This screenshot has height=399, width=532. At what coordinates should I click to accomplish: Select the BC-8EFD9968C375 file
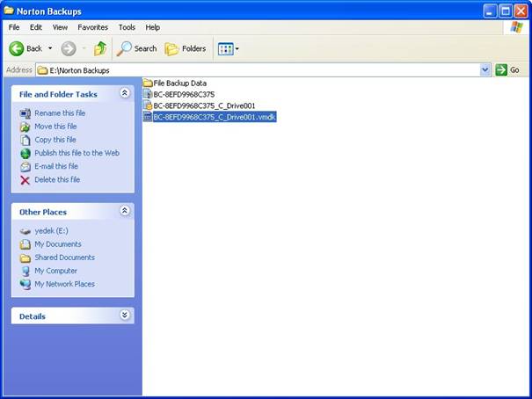tap(179, 94)
